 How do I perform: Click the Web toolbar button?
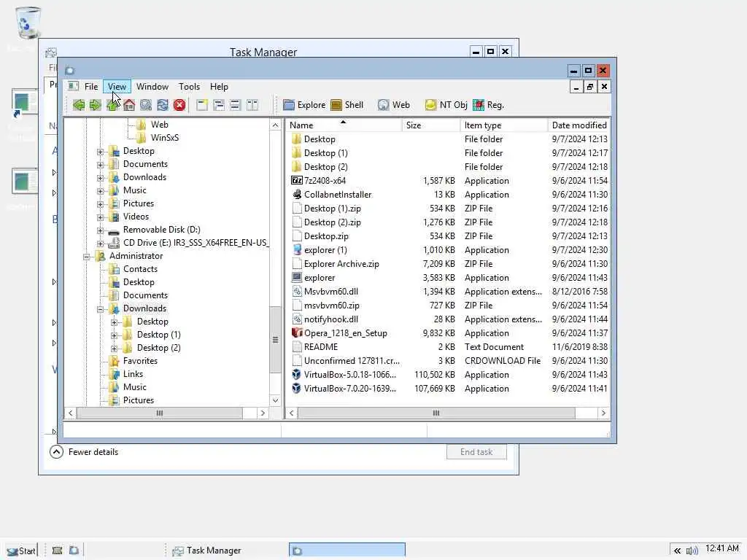(x=393, y=105)
